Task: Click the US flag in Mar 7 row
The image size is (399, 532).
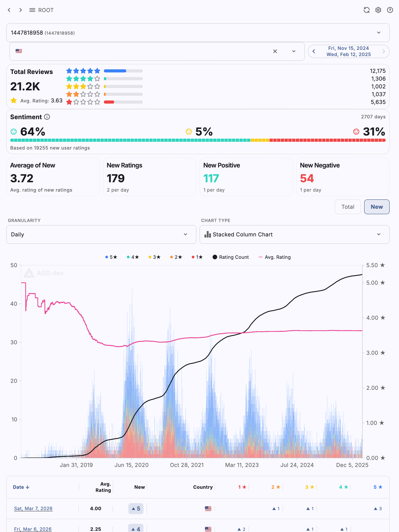Action: [x=208, y=508]
